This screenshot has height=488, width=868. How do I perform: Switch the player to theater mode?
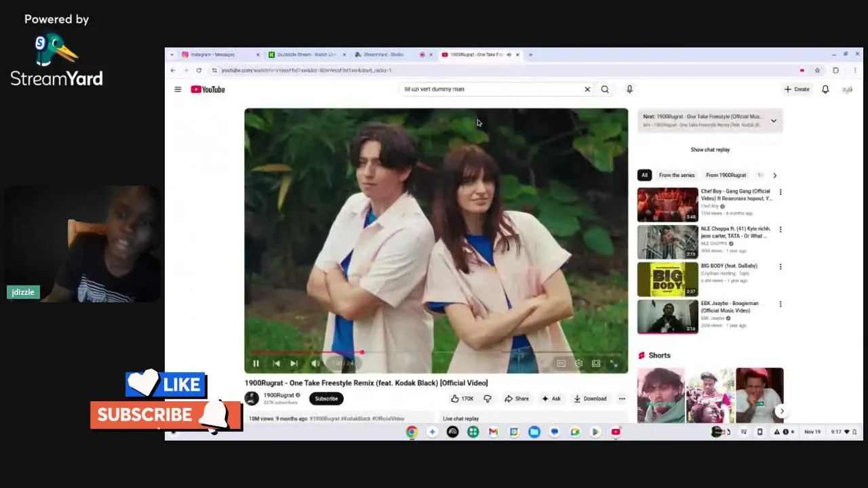tap(596, 364)
